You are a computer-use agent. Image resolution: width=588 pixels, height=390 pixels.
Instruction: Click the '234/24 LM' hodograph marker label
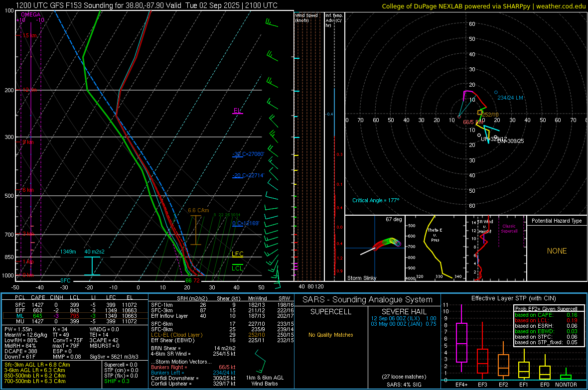pyautogui.click(x=510, y=98)
